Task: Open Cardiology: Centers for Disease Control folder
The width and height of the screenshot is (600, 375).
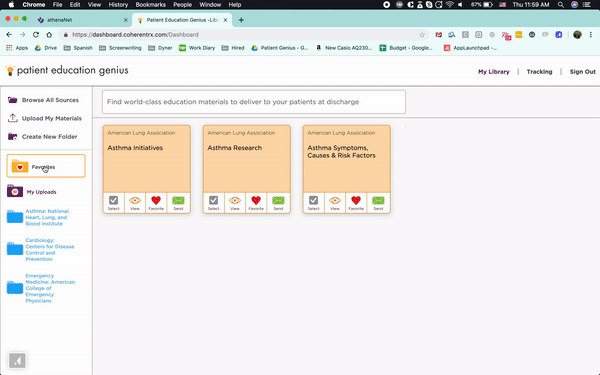Action: (41, 249)
